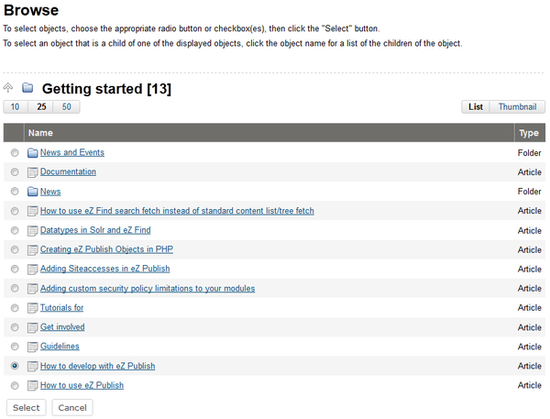
Task: Select the Documentation radio button
Action: click(x=14, y=172)
